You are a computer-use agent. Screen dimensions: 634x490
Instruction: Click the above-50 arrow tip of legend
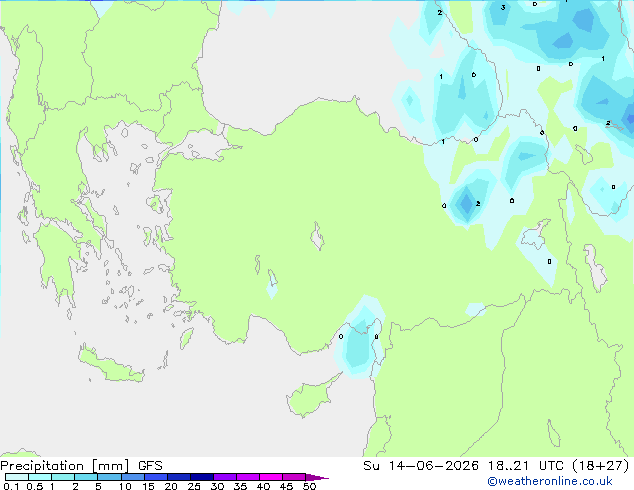click(317, 477)
